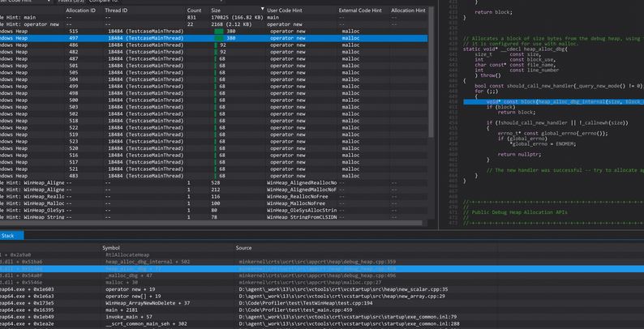Click the Source column header in stack panel
644x329 pixels.
tap(243, 248)
